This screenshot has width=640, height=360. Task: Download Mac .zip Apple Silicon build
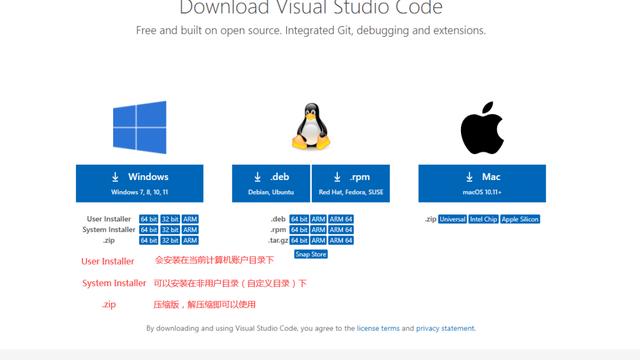pyautogui.click(x=520, y=219)
